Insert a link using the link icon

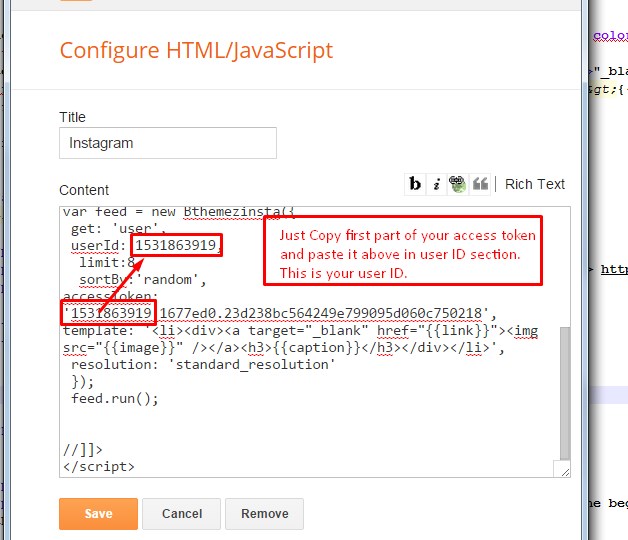pyautogui.click(x=457, y=184)
